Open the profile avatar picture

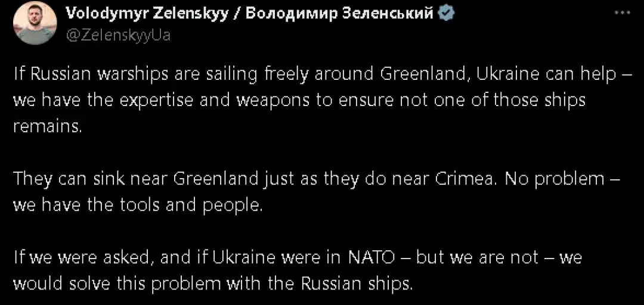[36, 23]
